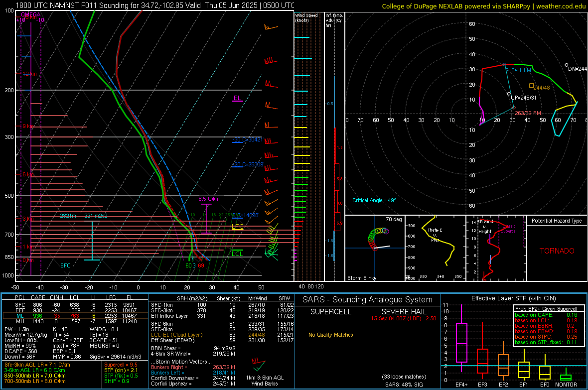This screenshot has height=390, width=588.
Task: Select the '-20 C=25309' height label
Action: tap(248, 164)
